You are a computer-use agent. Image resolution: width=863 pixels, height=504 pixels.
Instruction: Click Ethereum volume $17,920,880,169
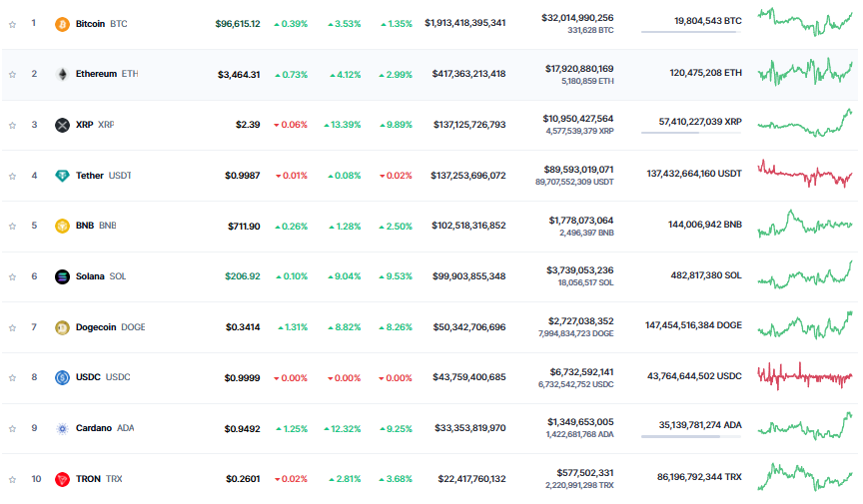[x=579, y=68]
